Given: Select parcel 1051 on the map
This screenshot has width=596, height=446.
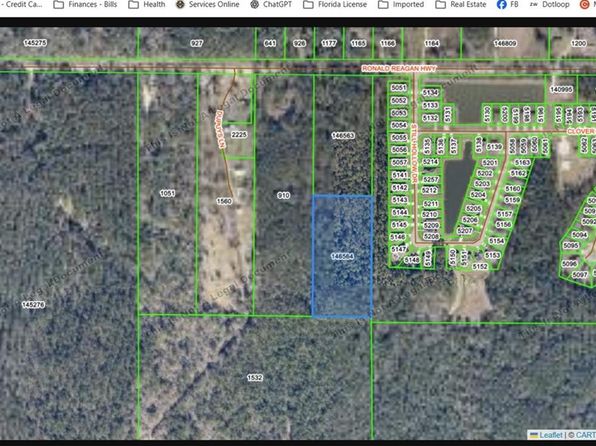Looking at the screenshot, I should [167, 194].
